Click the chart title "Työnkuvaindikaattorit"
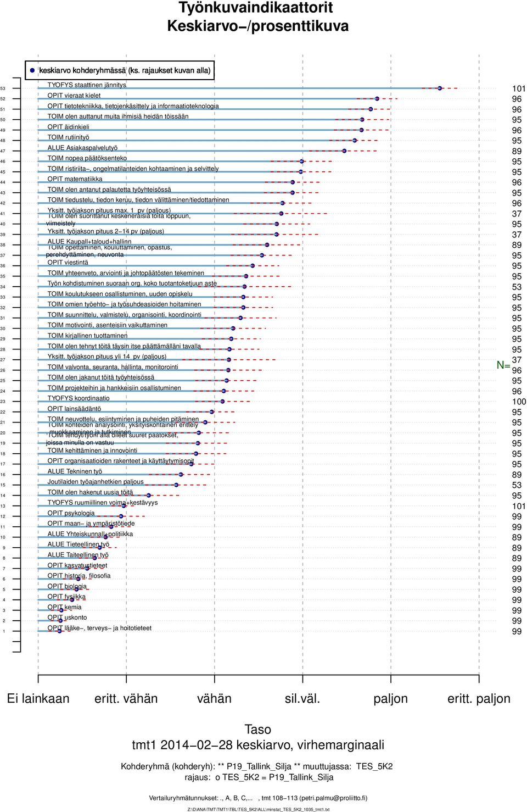Screen dimensions: 527x812 pos(256,8)
